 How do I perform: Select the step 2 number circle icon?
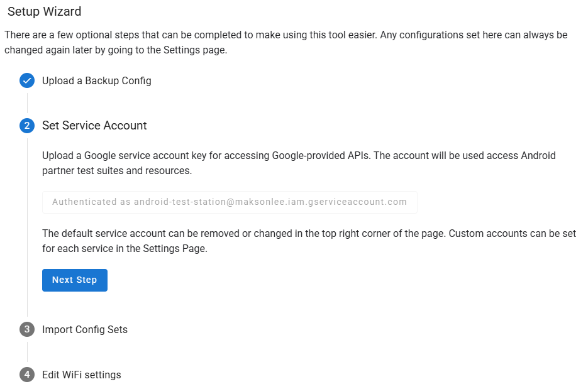(x=27, y=126)
